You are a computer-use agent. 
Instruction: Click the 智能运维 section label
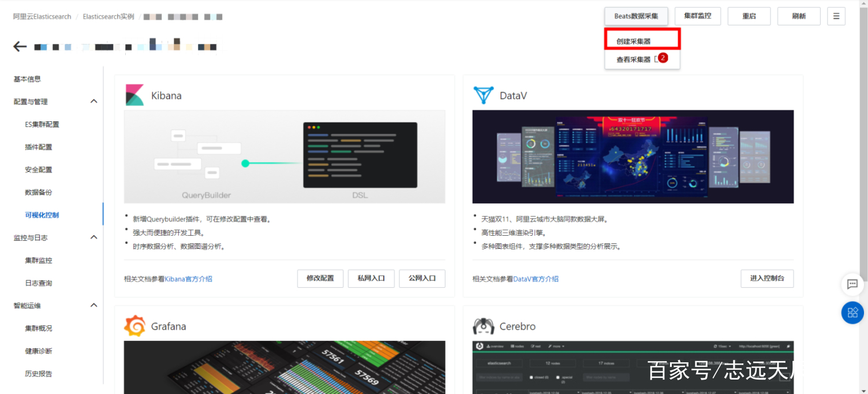(x=27, y=306)
